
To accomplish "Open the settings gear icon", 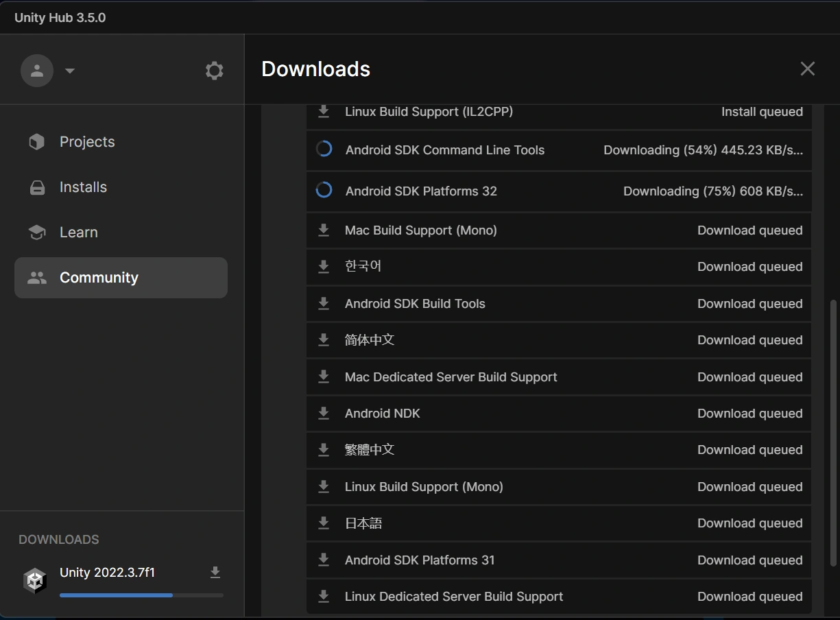I will point(214,71).
